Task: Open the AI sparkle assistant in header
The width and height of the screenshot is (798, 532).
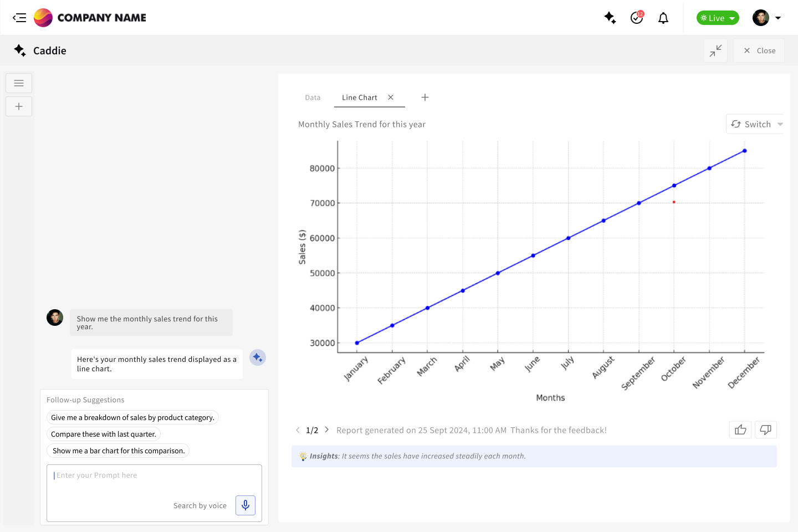Action: click(610, 18)
